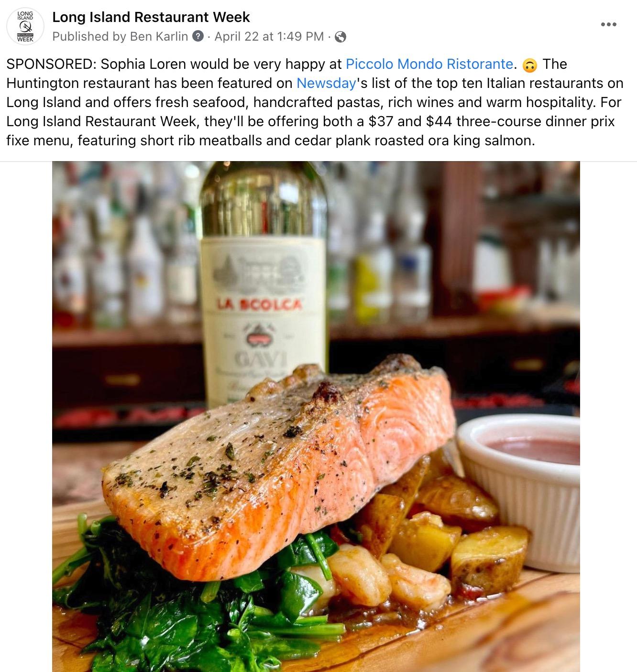Click the gold foil top of the wine bottle
The image size is (637, 672).
click(x=264, y=200)
